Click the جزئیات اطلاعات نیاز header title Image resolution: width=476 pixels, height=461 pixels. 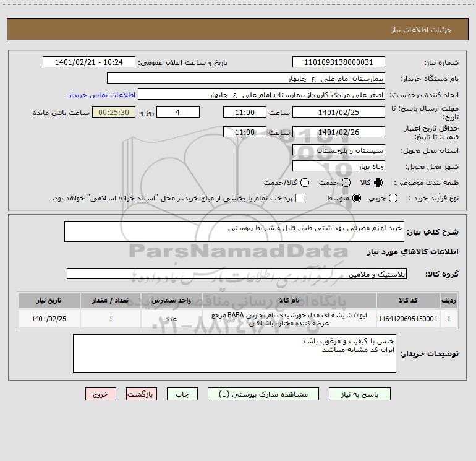pyautogui.click(x=422, y=30)
